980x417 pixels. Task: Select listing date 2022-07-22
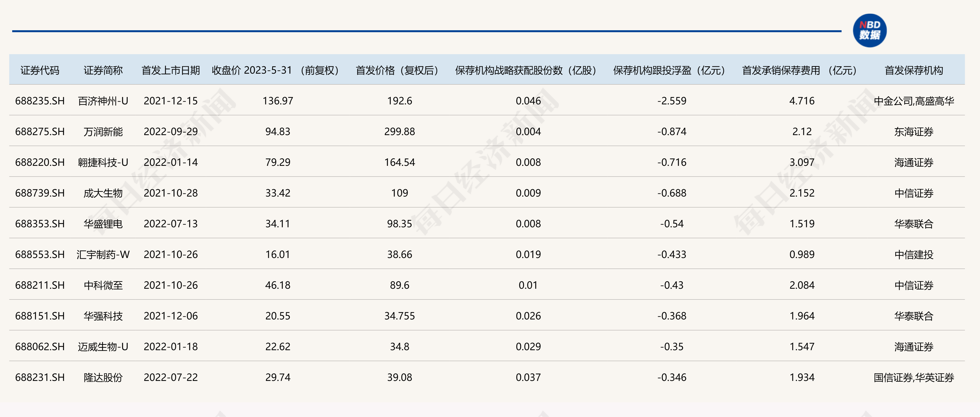(171, 377)
